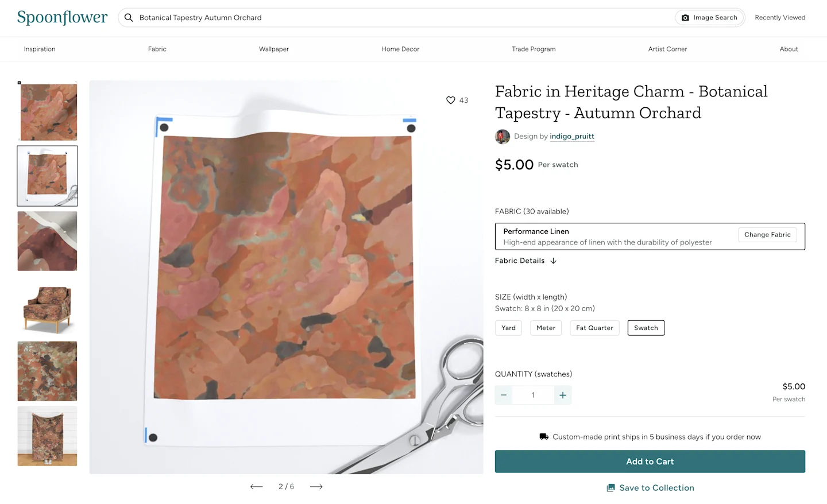Switch to the Artist Corner section
827x504 pixels.
[x=667, y=49]
